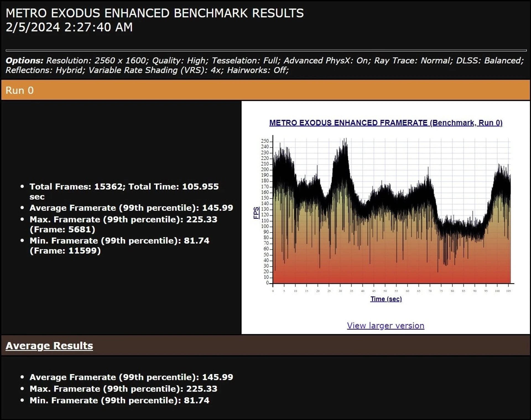Click the Quality: High option text
Screen dimensions: 531x420
coord(180,61)
